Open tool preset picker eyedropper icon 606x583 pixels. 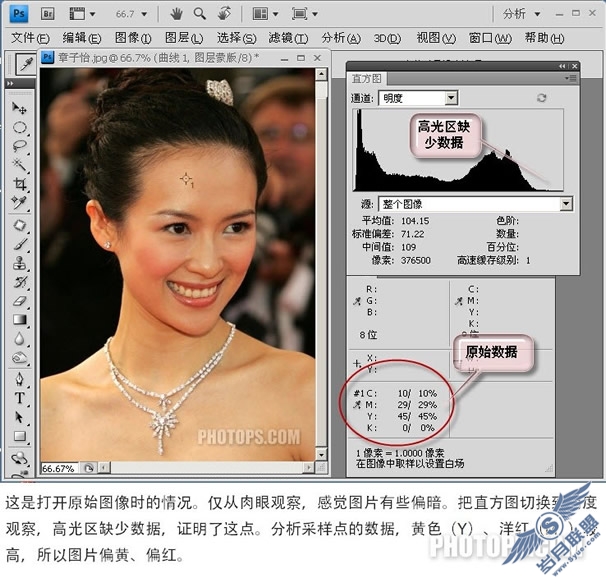[x=26, y=64]
